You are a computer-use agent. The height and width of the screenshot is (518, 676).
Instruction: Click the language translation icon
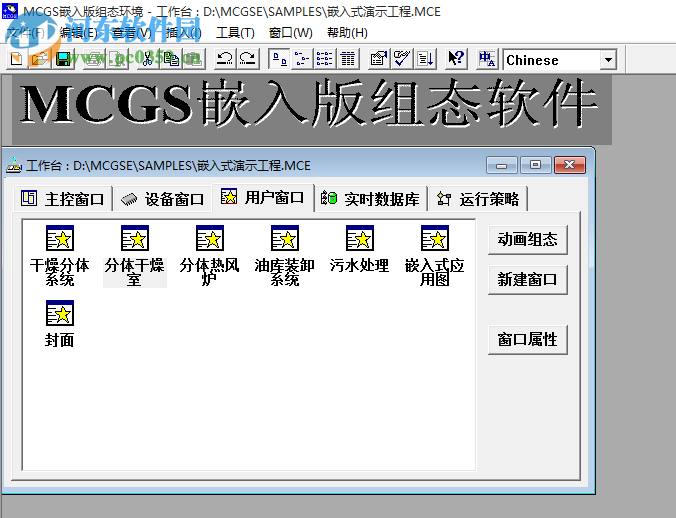(x=488, y=59)
